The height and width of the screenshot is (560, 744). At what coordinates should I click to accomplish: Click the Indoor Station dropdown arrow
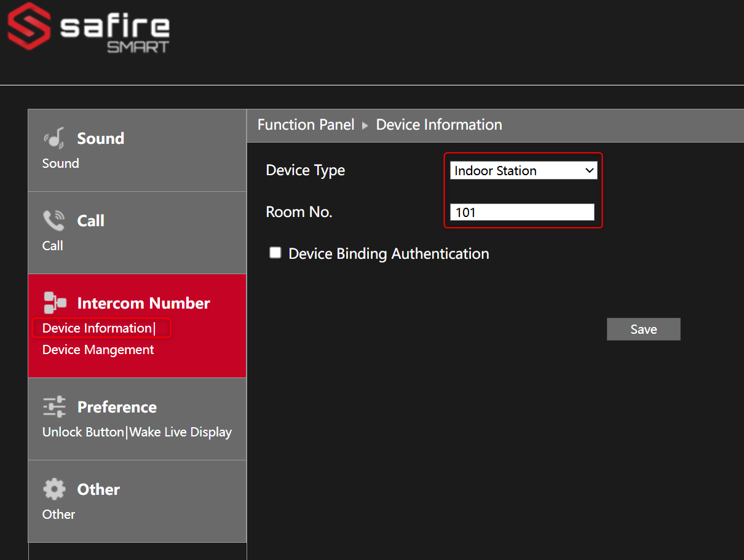pyautogui.click(x=590, y=171)
